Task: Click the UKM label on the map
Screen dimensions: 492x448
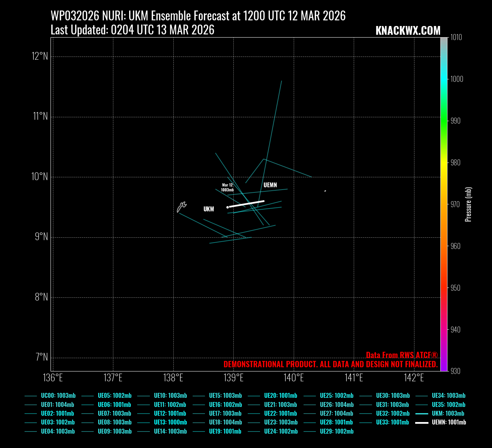Action: coord(208,209)
